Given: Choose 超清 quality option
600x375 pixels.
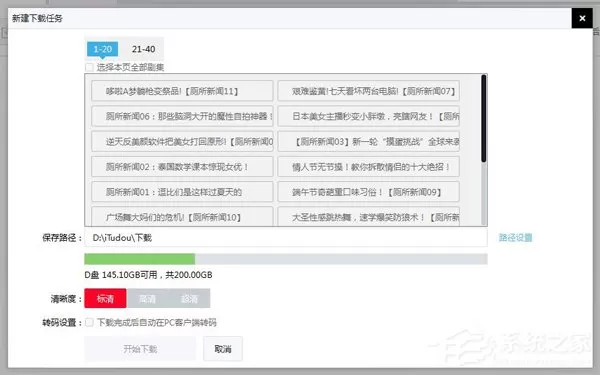Looking at the screenshot, I should click(189, 298).
